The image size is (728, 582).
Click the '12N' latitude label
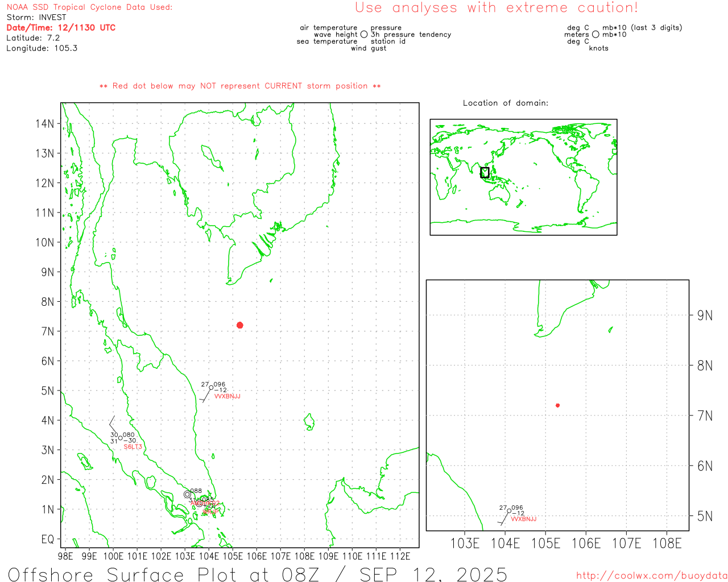click(44, 183)
